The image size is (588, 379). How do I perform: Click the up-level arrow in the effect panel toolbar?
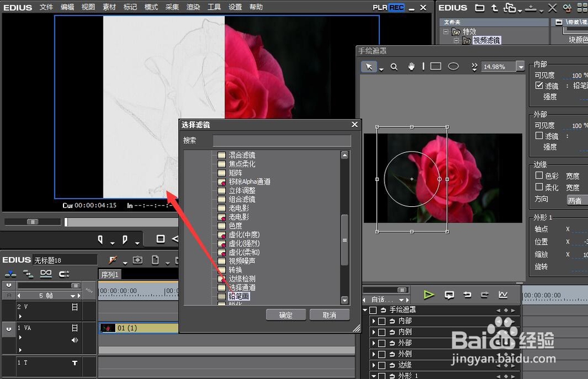[x=495, y=8]
